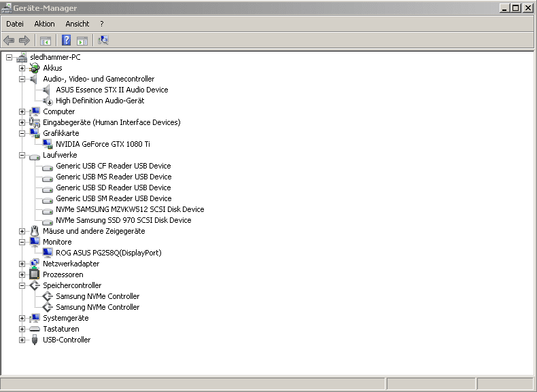This screenshot has height=392, width=537.
Task: Collapse the sledhammer-PC root node
Action: click(10, 58)
